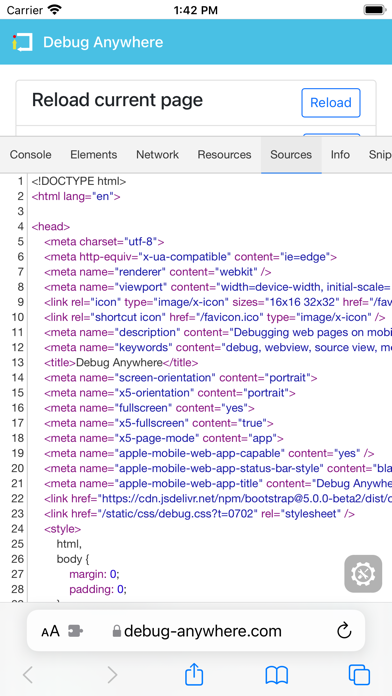Screen dimensions: 392x696
Task: Click the Reload button
Action: 331,103
